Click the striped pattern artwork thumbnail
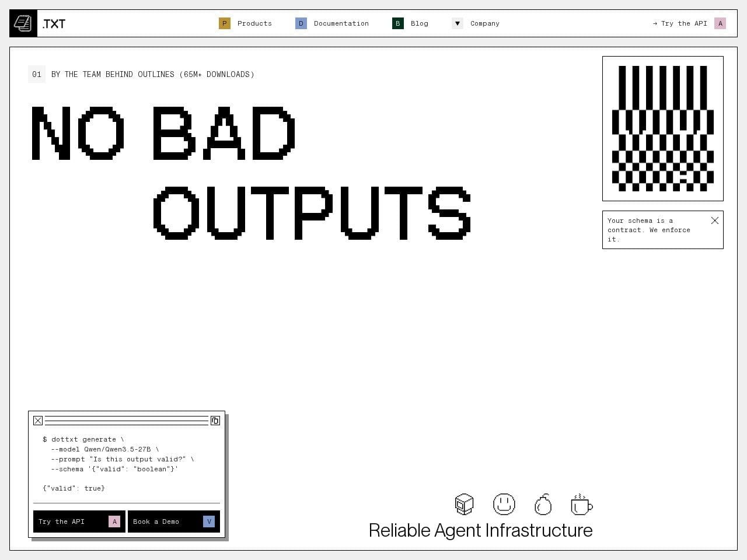747x560 pixels. pyautogui.click(x=663, y=128)
